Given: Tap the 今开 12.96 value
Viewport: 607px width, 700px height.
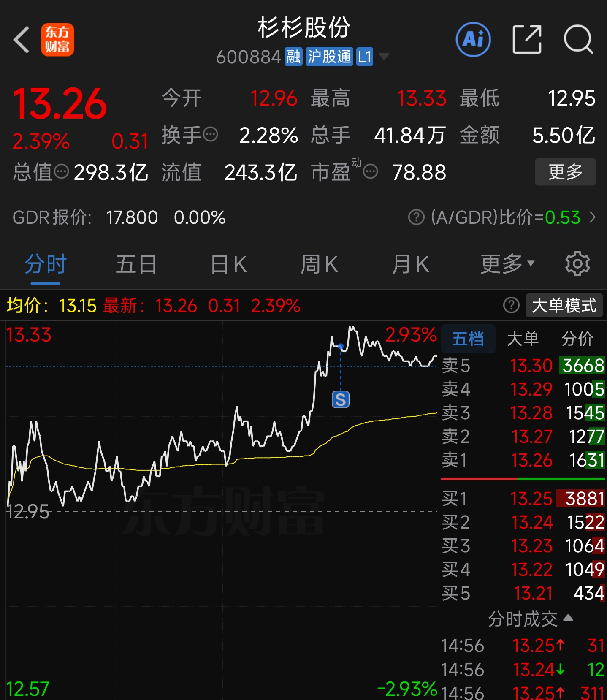Looking at the screenshot, I should [274, 98].
